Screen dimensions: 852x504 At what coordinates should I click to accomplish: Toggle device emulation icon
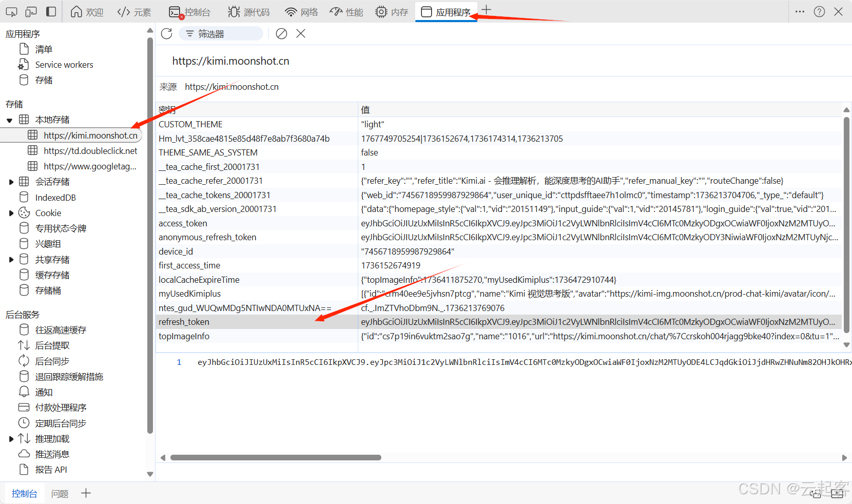click(x=31, y=12)
